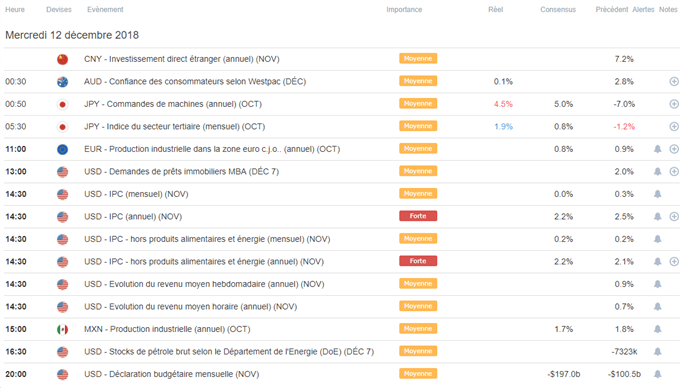Image resolution: width=680 pixels, height=388 pixels.
Task: Select previous value -$100.5b
Action: pos(624,374)
